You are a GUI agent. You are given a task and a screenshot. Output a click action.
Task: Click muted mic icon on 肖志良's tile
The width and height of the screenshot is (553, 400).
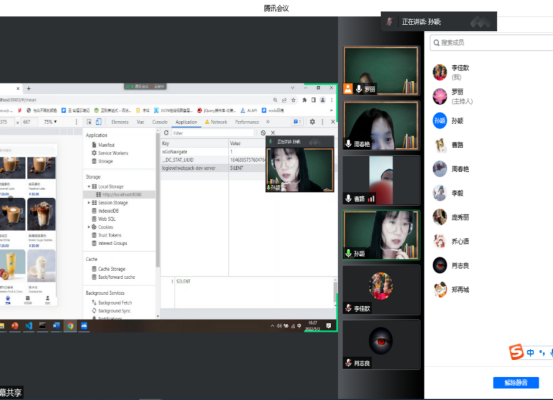pyautogui.click(x=349, y=363)
